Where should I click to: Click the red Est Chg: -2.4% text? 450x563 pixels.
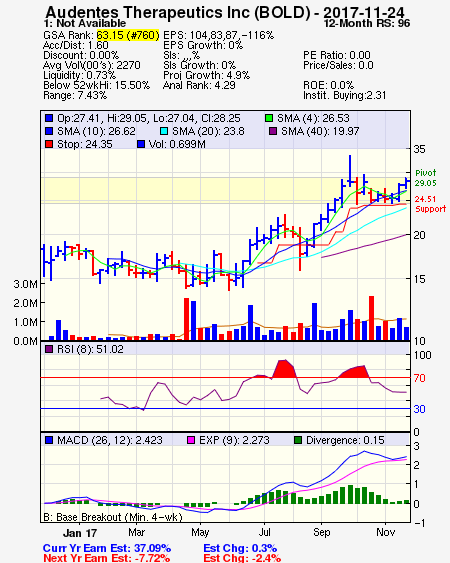pos(242,558)
